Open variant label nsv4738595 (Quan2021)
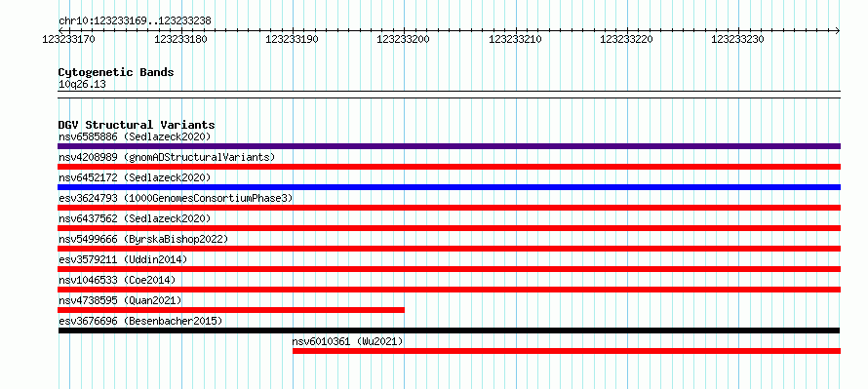The height and width of the screenshot is (389, 868). [120, 300]
